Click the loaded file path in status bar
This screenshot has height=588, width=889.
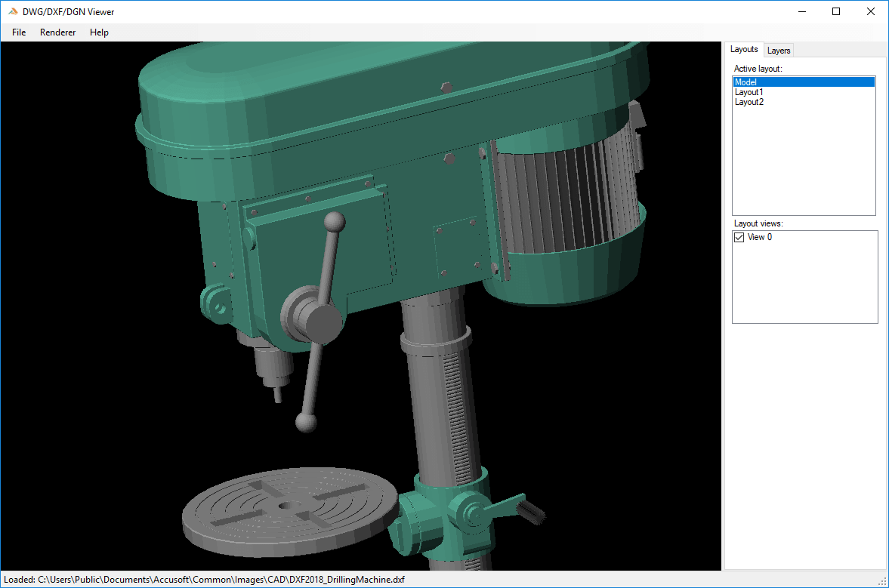pos(204,580)
